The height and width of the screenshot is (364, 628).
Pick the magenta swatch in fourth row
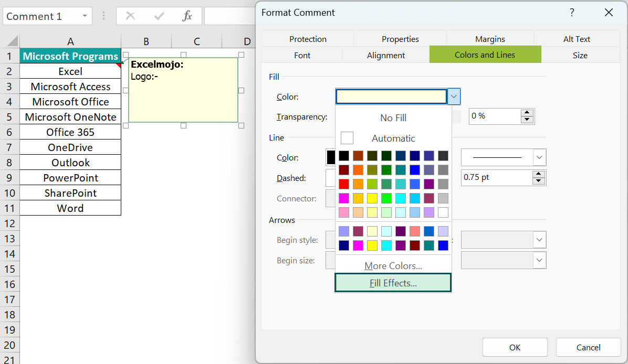tap(343, 198)
